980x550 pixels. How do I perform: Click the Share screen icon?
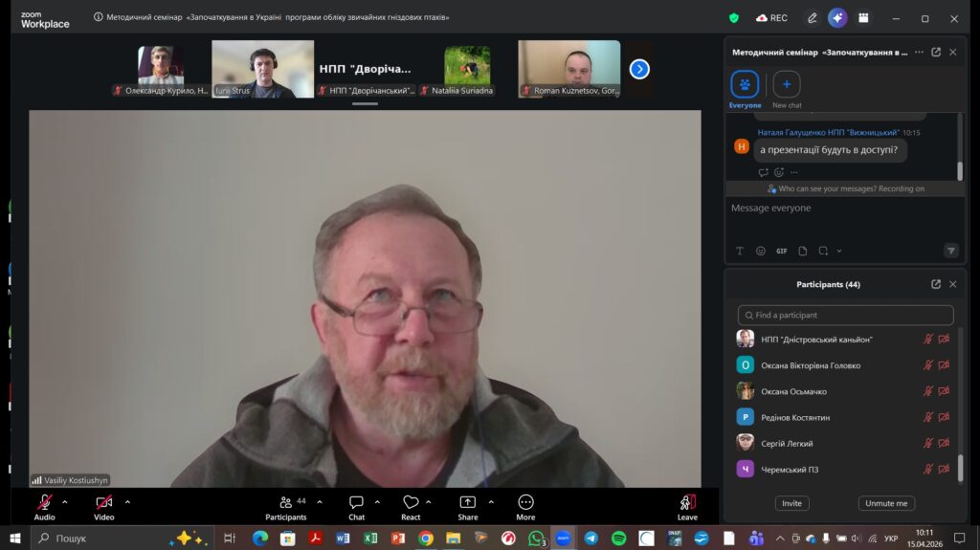(x=467, y=503)
